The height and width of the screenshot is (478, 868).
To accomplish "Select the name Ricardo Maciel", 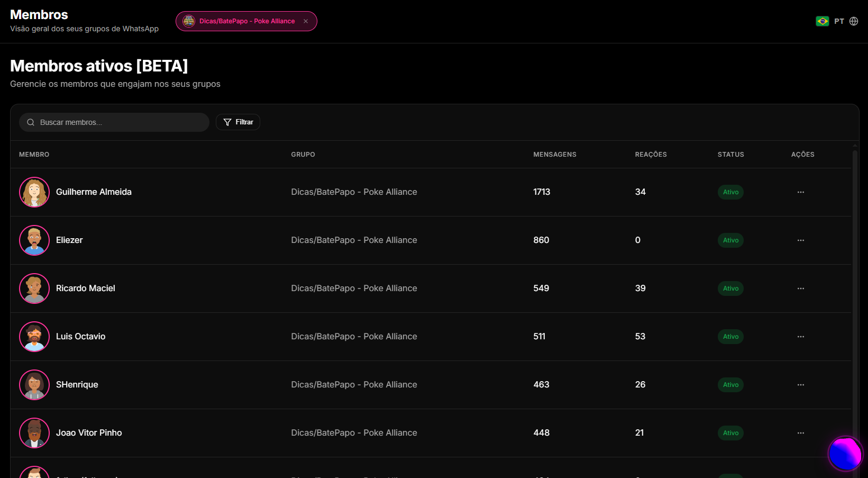I will pyautogui.click(x=85, y=288).
